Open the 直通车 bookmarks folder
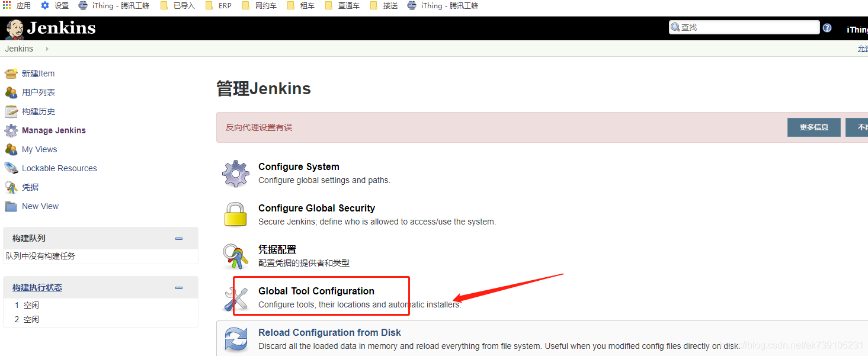 pos(342,5)
